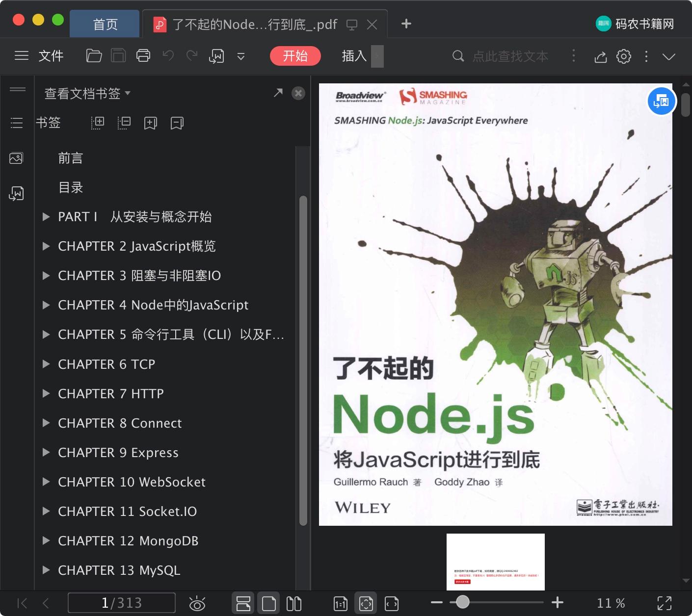Expand CHAPTER 2 JavaScript概览
This screenshot has width=692, height=616.
46,246
